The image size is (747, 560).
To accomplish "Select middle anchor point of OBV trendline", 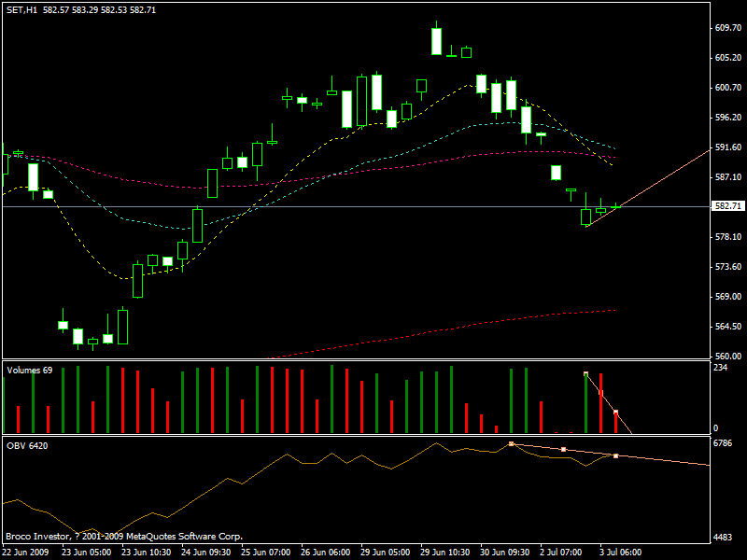I will [564, 450].
